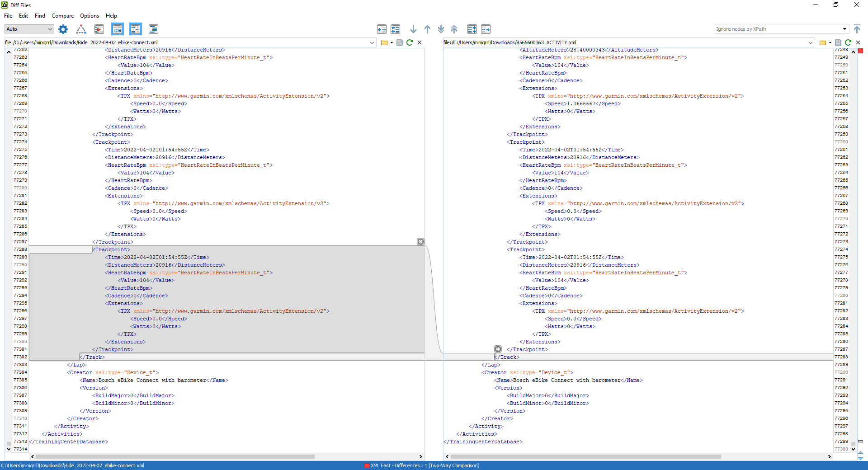Click the three-way comparison triangle icon
The image size is (868, 470).
pos(81,29)
